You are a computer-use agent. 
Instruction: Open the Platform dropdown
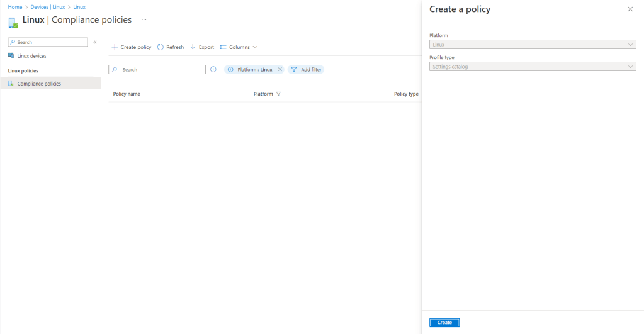(532, 45)
